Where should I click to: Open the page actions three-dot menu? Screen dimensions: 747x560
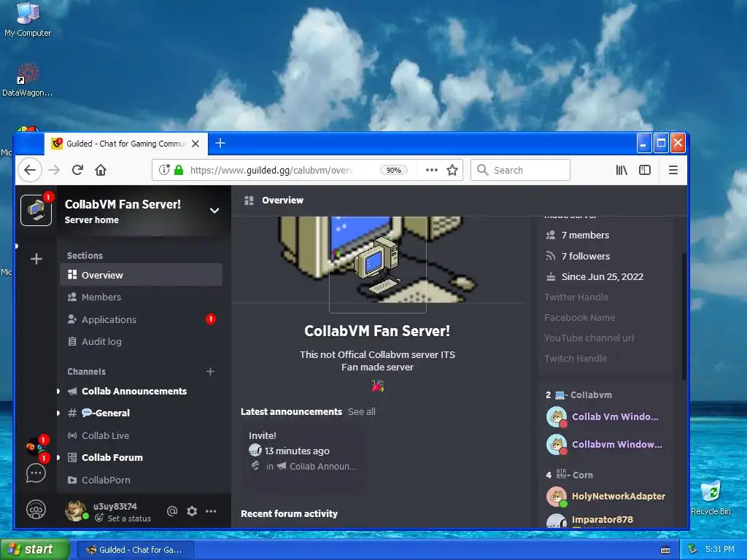point(432,170)
